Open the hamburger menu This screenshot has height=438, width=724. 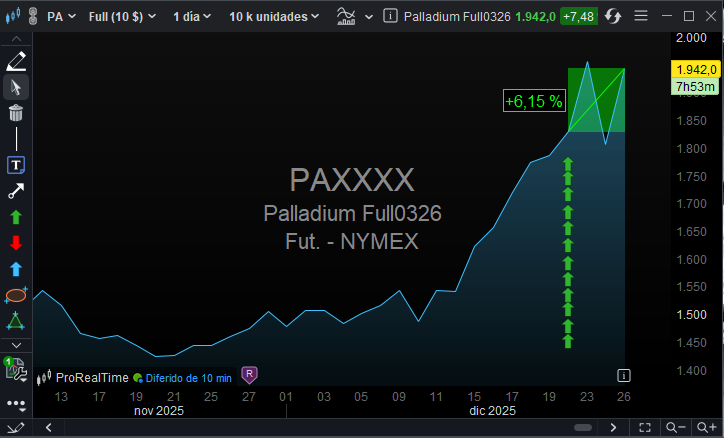[641, 16]
